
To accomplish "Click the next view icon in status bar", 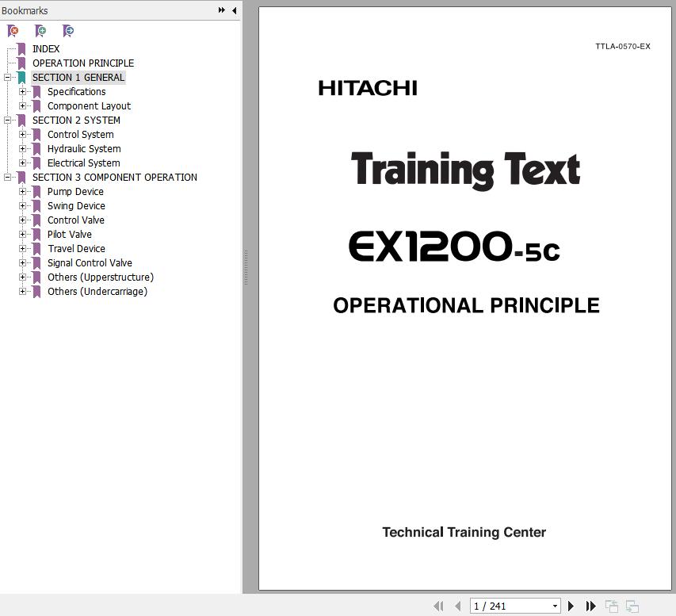I will tap(632, 606).
